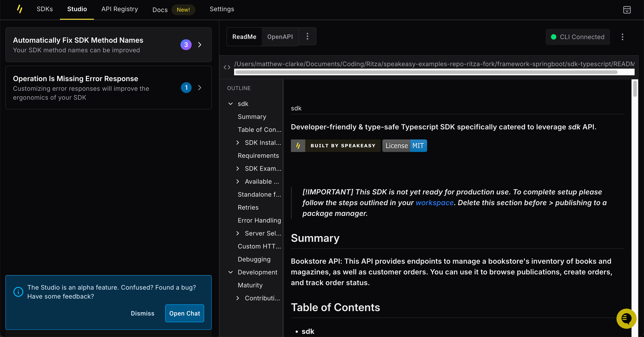Screen dimensions: 644x337
Task: Open the yellow chat bubble widget
Action: click(626, 318)
